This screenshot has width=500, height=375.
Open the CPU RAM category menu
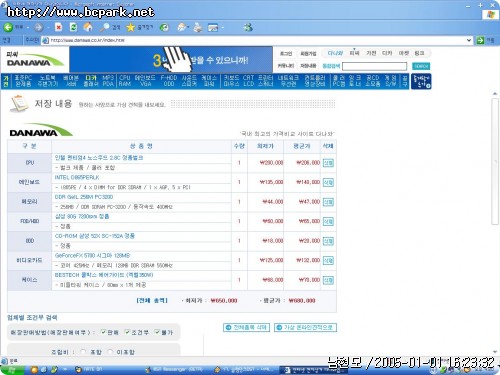pyautogui.click(x=125, y=81)
